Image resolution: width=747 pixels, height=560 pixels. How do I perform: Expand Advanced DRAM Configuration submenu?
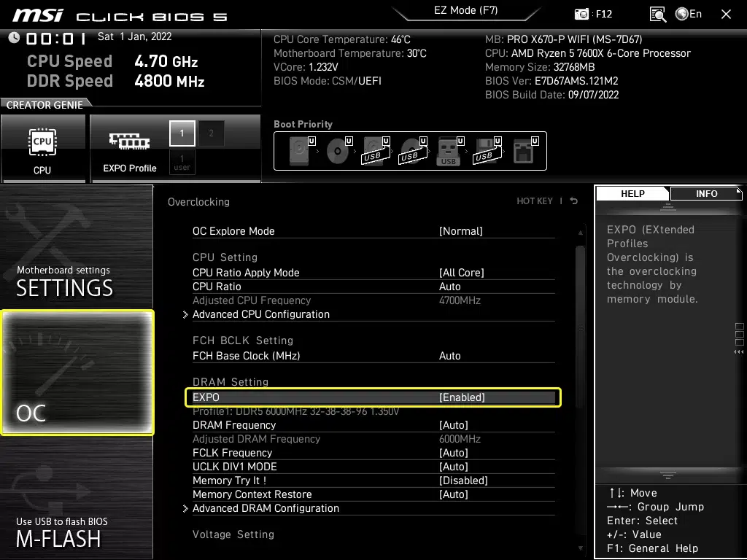[266, 508]
